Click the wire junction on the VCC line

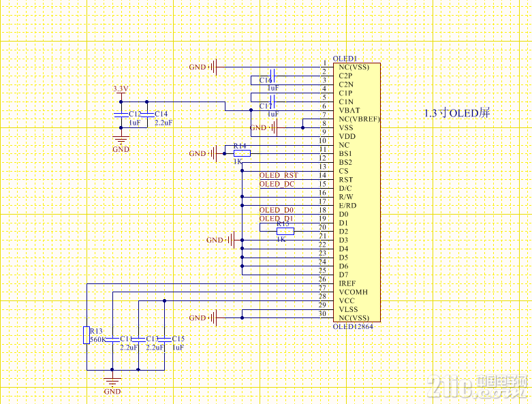[165, 300]
